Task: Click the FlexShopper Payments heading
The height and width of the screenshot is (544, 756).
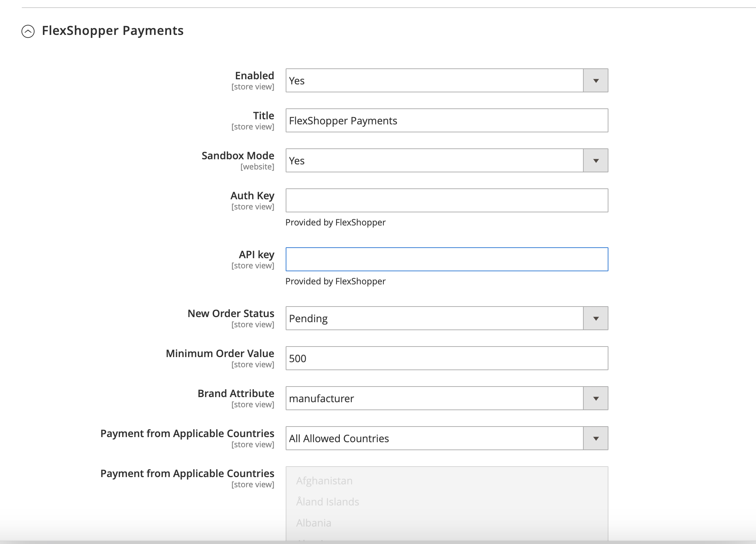Action: click(113, 31)
